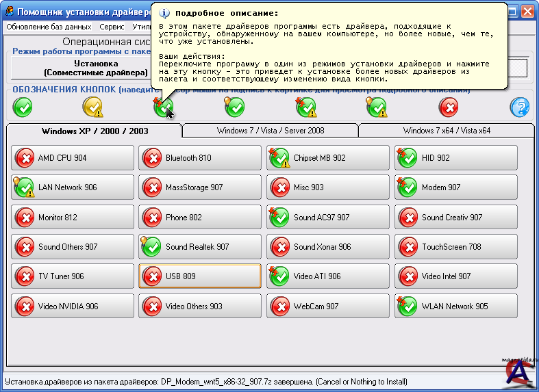Switch to Windows 7 x64 / Vista x64 tab

coord(447,131)
